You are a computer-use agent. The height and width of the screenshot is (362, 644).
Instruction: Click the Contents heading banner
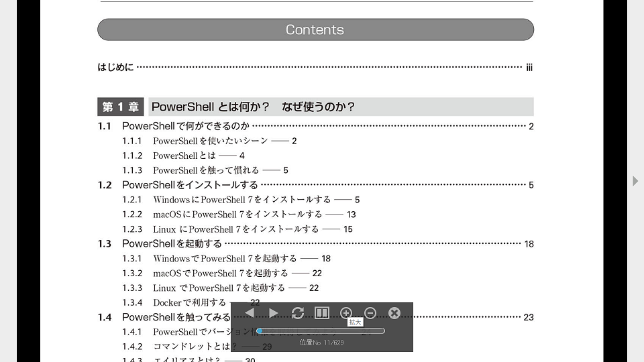pyautogui.click(x=315, y=29)
